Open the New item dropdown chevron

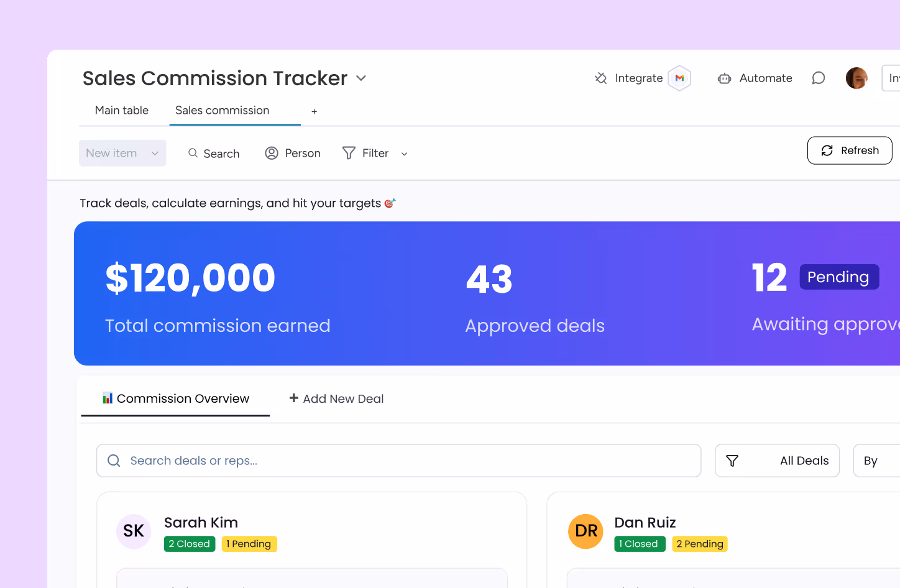[155, 153]
